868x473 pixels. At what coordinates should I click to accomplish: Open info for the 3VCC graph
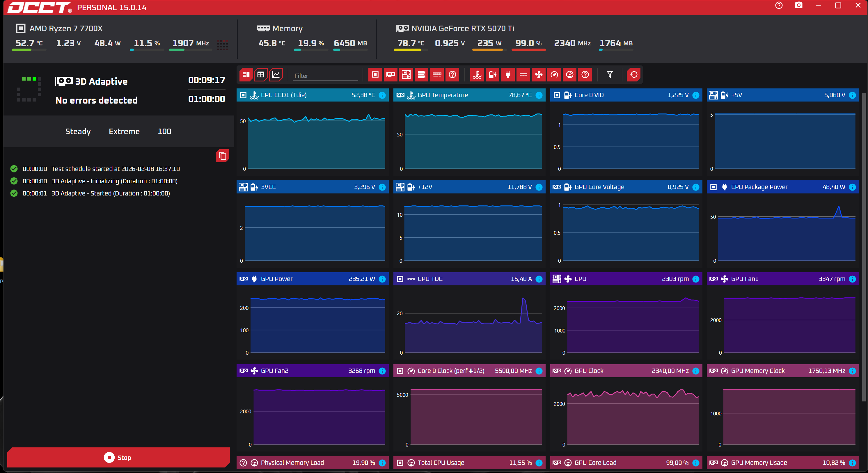[382, 187]
